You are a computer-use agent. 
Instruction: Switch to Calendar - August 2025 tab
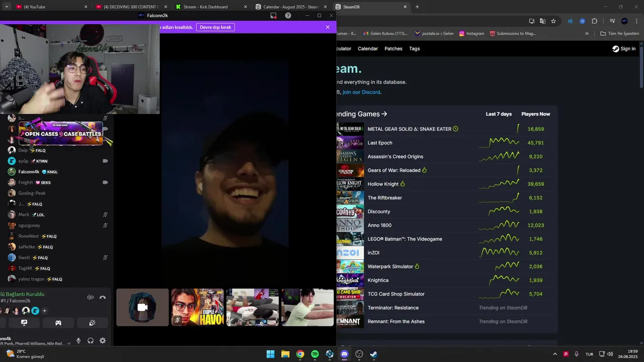[291, 7]
